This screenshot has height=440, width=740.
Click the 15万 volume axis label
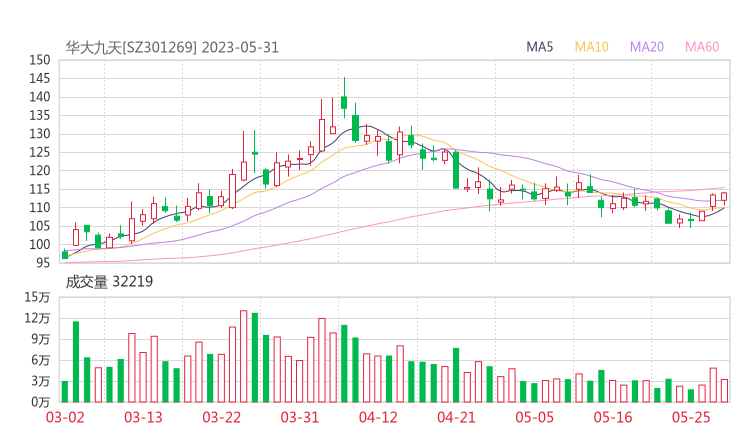click(x=37, y=297)
